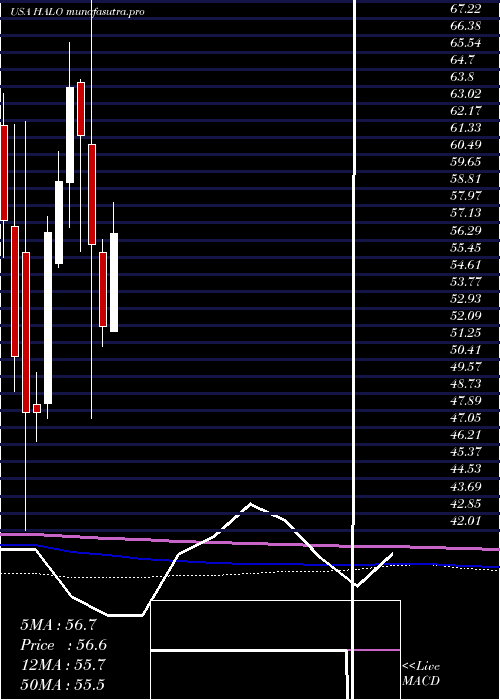Select the 62.17 price axis label
Image resolution: width=500 pixels, height=700 pixels.
pyautogui.click(x=465, y=111)
